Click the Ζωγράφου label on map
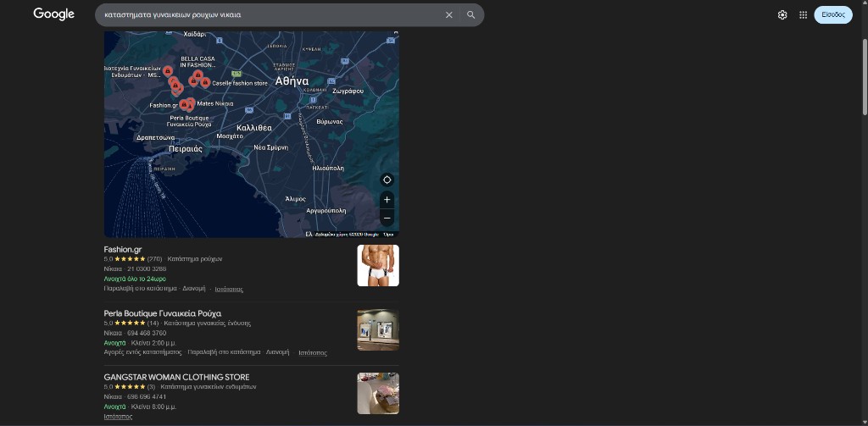 tap(348, 91)
